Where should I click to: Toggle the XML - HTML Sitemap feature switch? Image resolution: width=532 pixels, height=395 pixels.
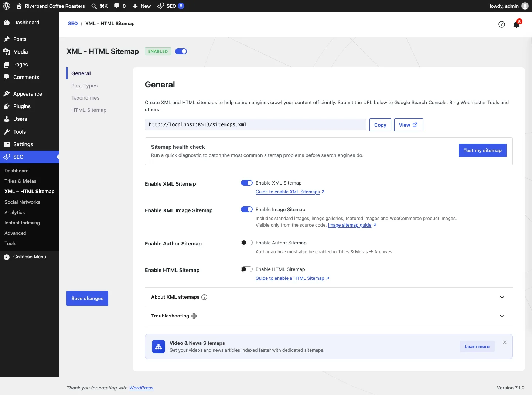click(x=181, y=51)
